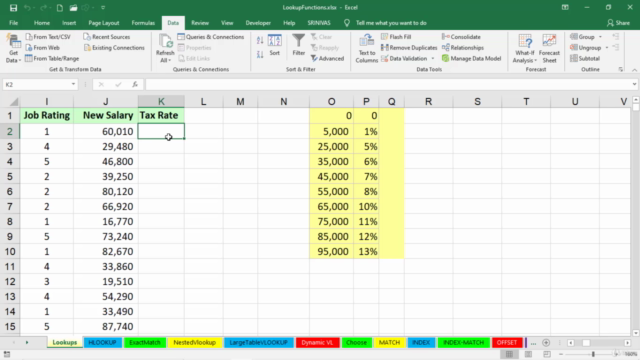The height and width of the screenshot is (360, 640).
Task: Click the Refresh All icon
Action: tap(165, 42)
